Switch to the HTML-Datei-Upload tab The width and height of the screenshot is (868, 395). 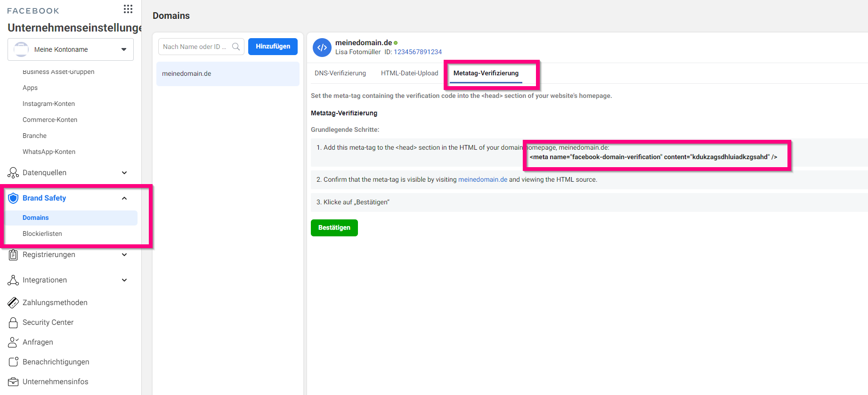[409, 73]
